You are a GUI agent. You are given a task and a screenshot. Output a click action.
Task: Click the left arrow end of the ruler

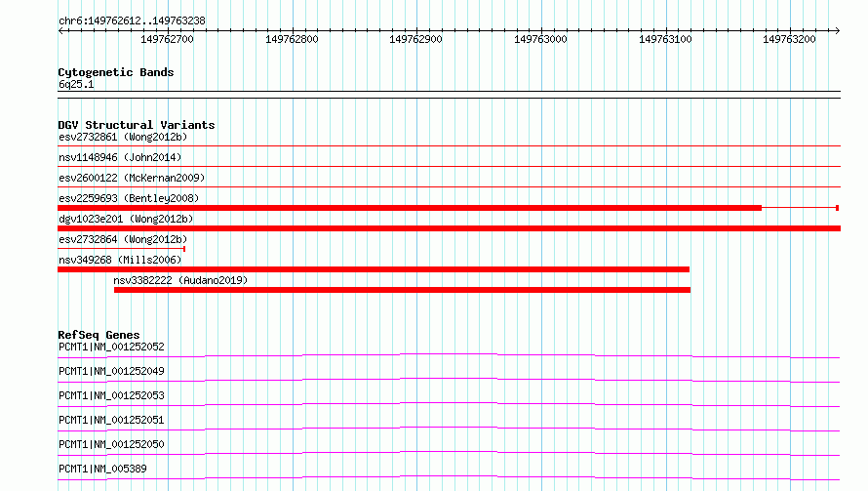tap(60, 31)
